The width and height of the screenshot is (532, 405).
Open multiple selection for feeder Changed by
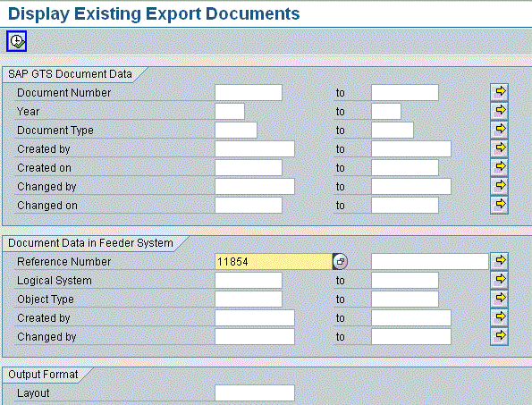point(499,336)
